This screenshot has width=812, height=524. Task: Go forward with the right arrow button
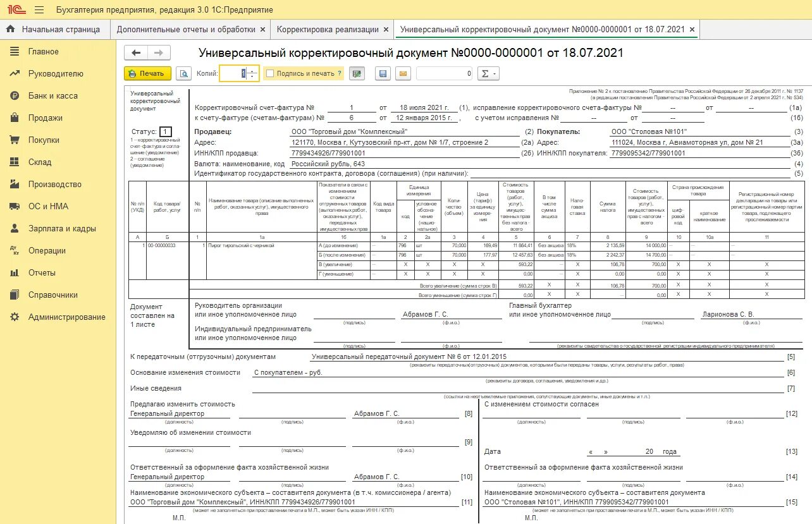pos(158,52)
